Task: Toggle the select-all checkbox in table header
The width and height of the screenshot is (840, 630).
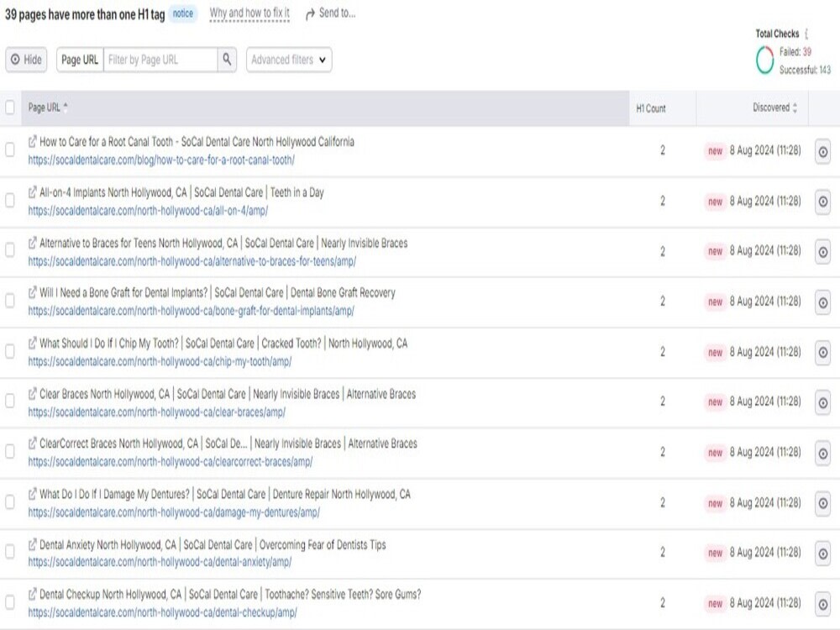Action: 9,108
